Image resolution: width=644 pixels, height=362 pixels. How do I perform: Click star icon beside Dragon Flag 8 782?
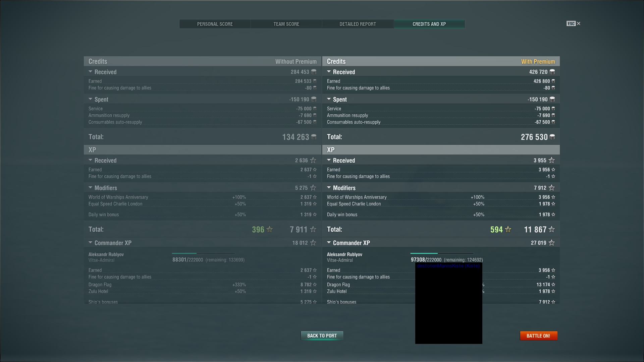pos(315,285)
